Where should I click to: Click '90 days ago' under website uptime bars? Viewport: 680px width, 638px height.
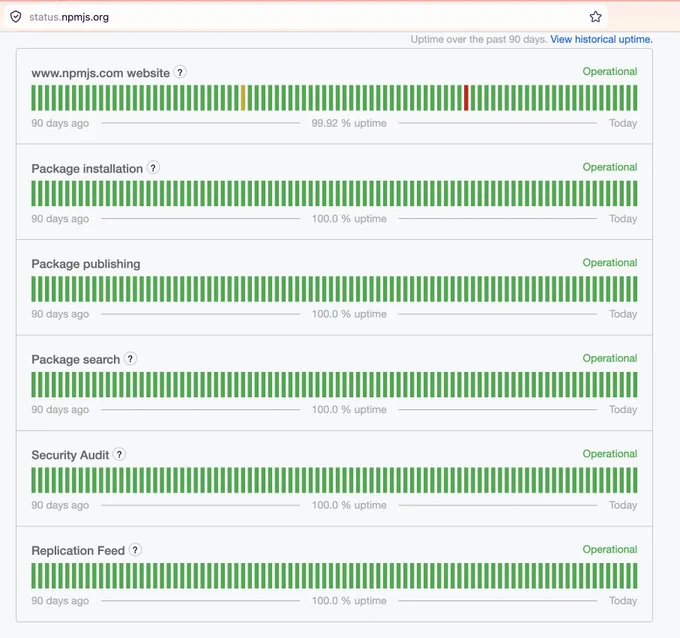click(60, 124)
